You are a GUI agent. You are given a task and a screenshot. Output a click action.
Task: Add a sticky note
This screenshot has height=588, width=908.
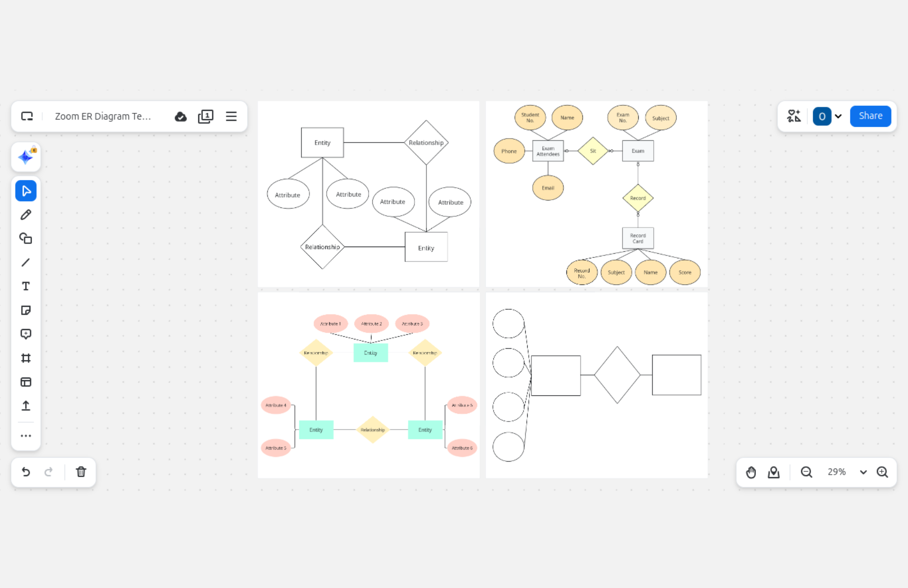26,310
